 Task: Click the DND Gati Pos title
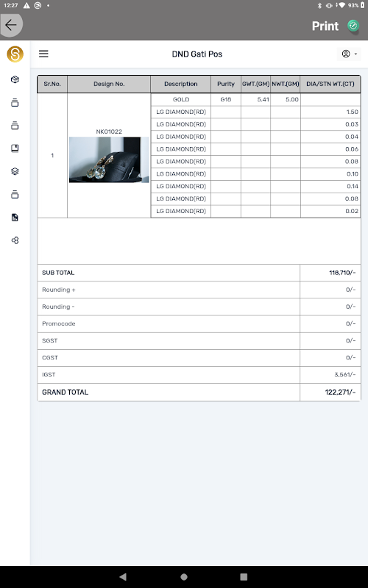click(197, 54)
